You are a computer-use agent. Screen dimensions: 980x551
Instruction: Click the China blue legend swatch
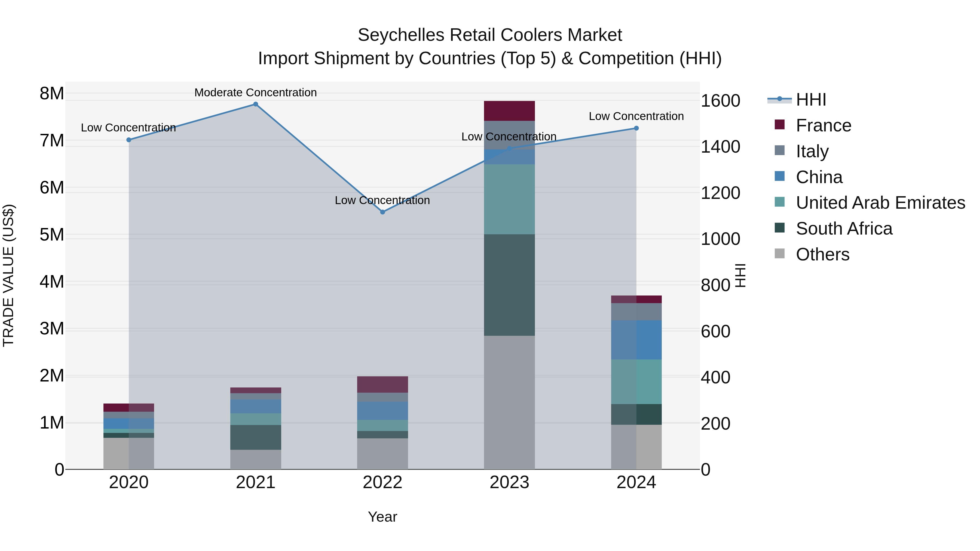click(x=780, y=176)
